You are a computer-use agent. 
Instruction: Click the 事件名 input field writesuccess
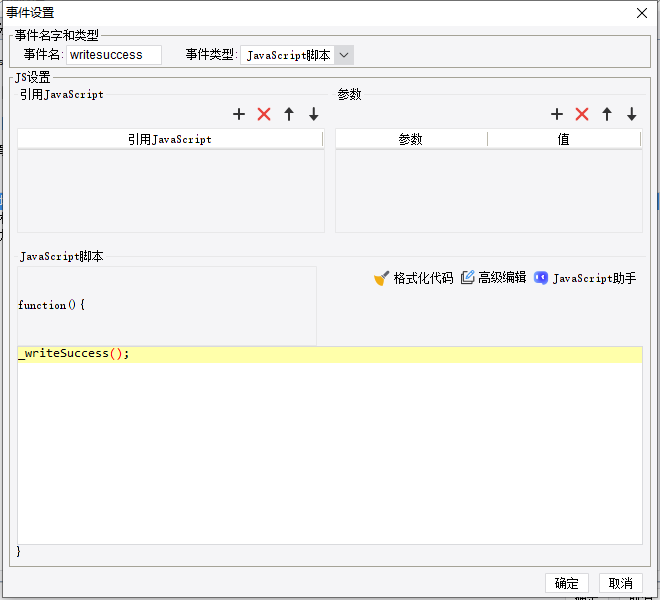pyautogui.click(x=114, y=55)
